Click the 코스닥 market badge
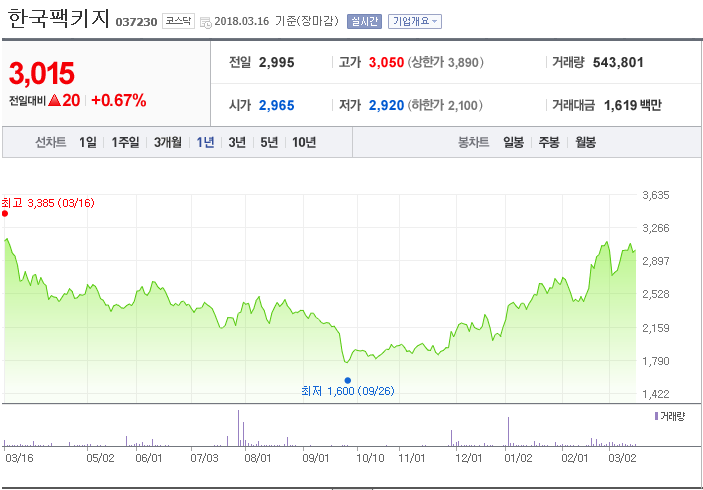The image size is (703, 490). [x=178, y=21]
